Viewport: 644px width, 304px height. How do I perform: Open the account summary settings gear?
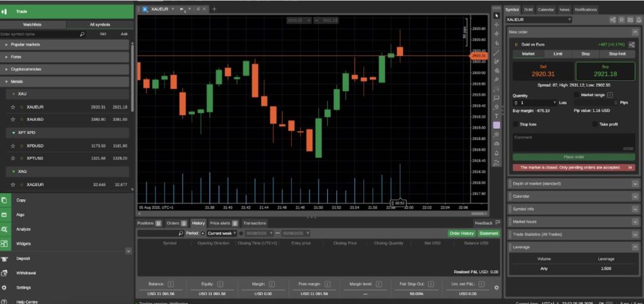coord(496,288)
